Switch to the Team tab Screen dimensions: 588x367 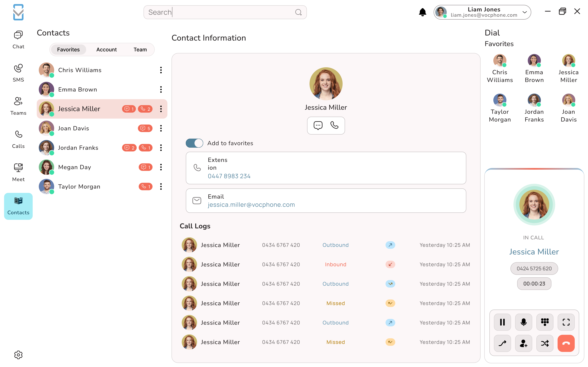[x=140, y=50]
